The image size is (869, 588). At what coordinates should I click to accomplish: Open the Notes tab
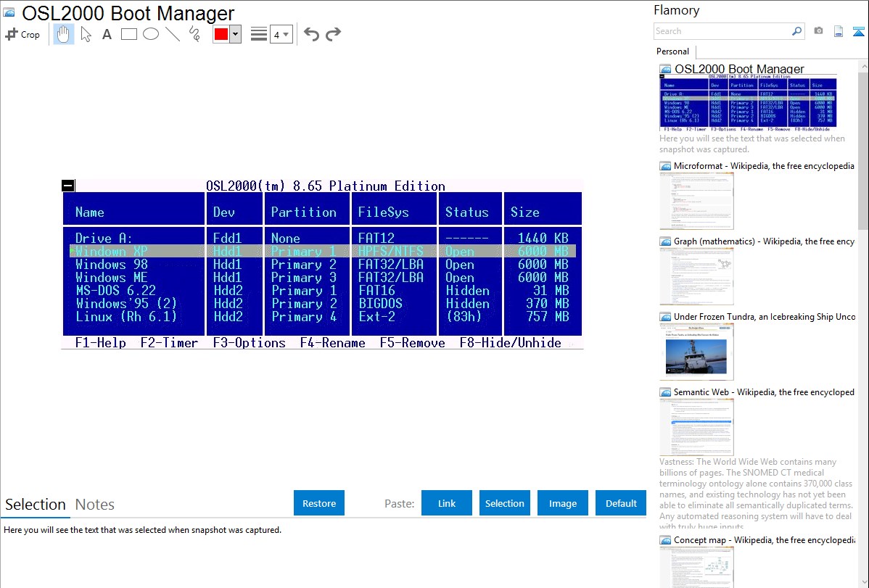point(95,505)
